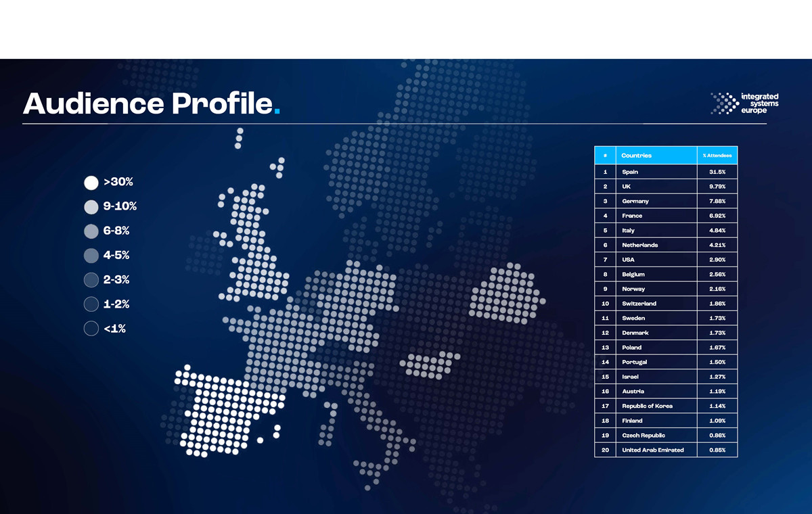The image size is (812, 514).
Task: Click the Countries column header
Action: pyautogui.click(x=636, y=156)
